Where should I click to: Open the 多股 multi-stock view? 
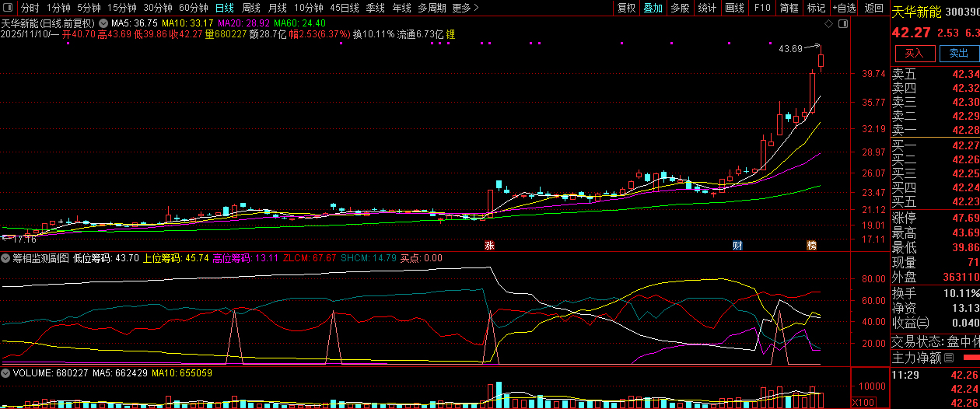(680, 8)
